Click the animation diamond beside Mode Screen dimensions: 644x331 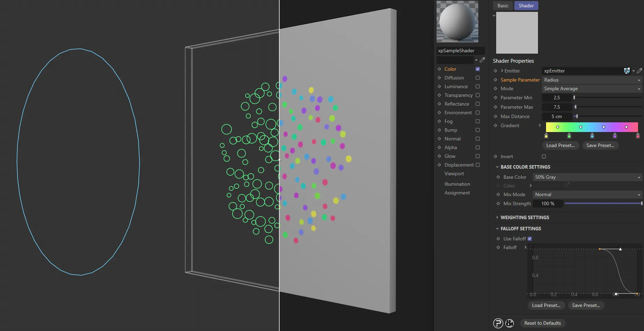(x=496, y=88)
